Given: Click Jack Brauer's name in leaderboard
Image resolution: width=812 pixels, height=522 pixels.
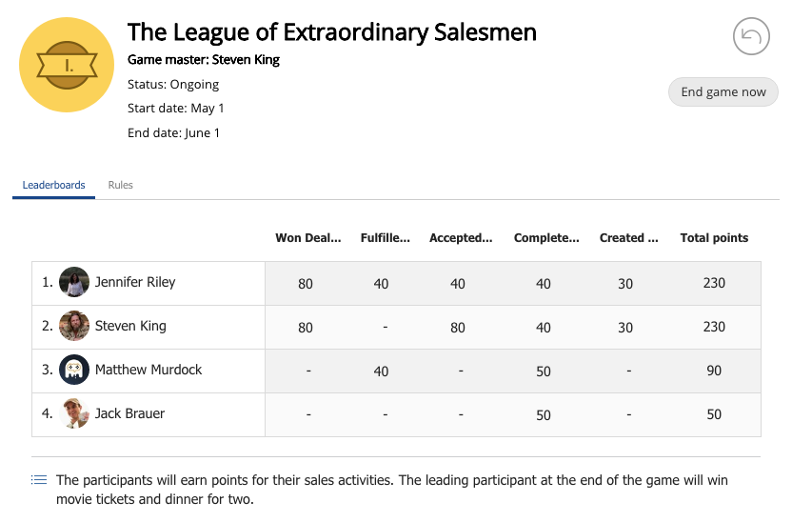Looking at the screenshot, I should (130, 413).
